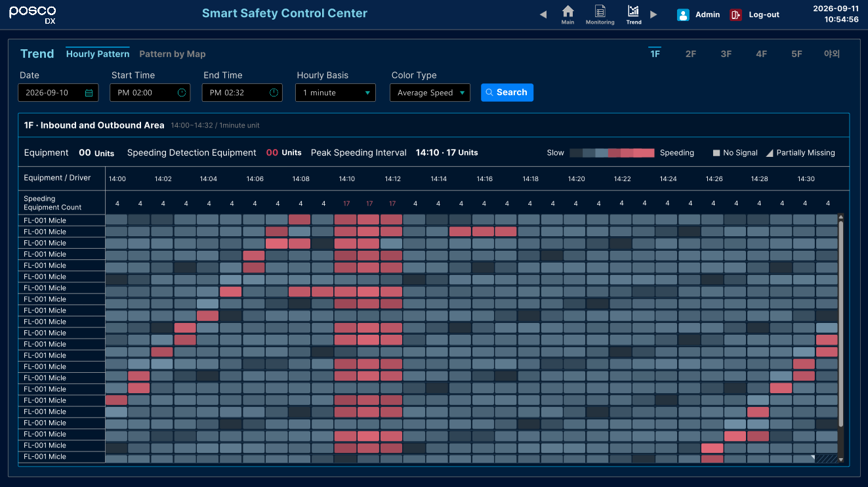The height and width of the screenshot is (487, 868).
Task: Click the Speeding Equipment Count row label
Action: pos(52,203)
